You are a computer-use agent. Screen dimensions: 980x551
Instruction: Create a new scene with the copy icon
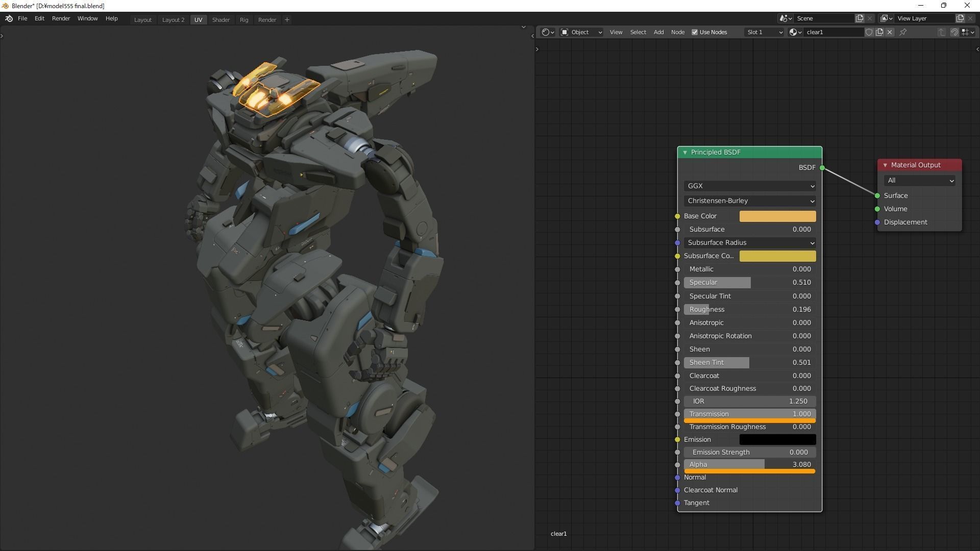pos(860,18)
